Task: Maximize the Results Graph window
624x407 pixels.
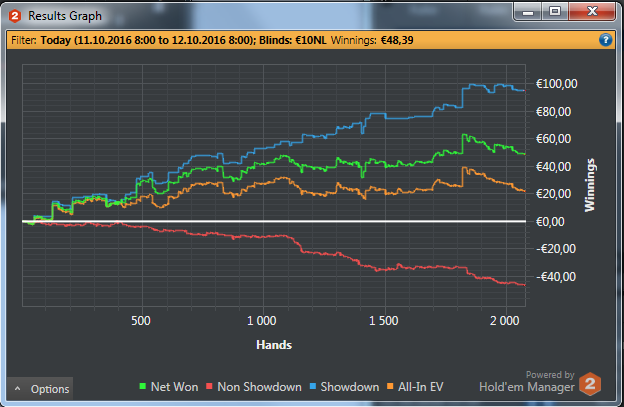Action: (x=555, y=12)
